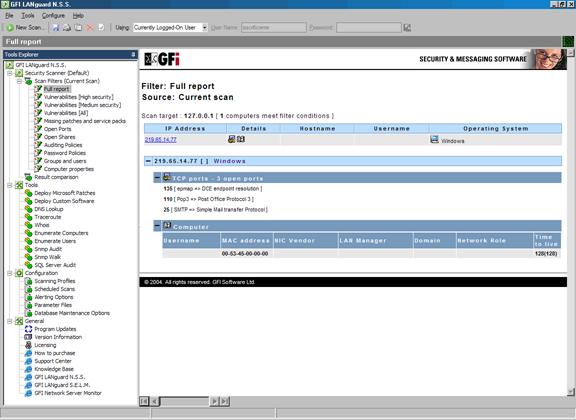Open Missing patches and service packs filter

pos(84,121)
